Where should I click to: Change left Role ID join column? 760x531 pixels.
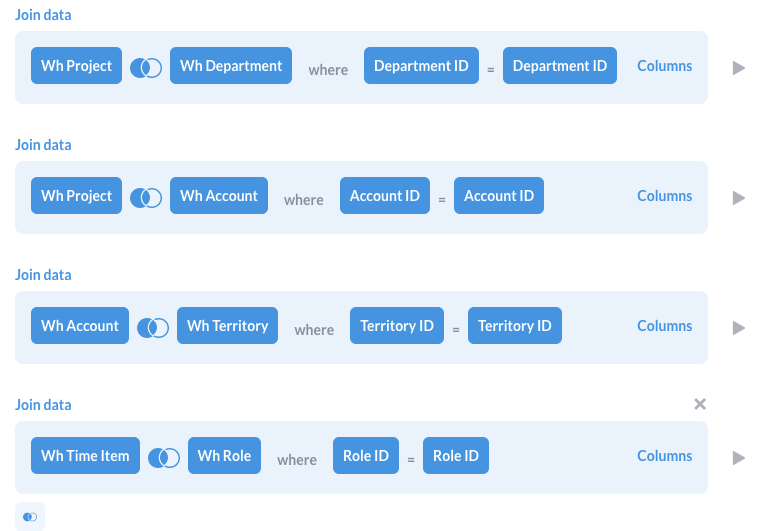pyautogui.click(x=366, y=455)
